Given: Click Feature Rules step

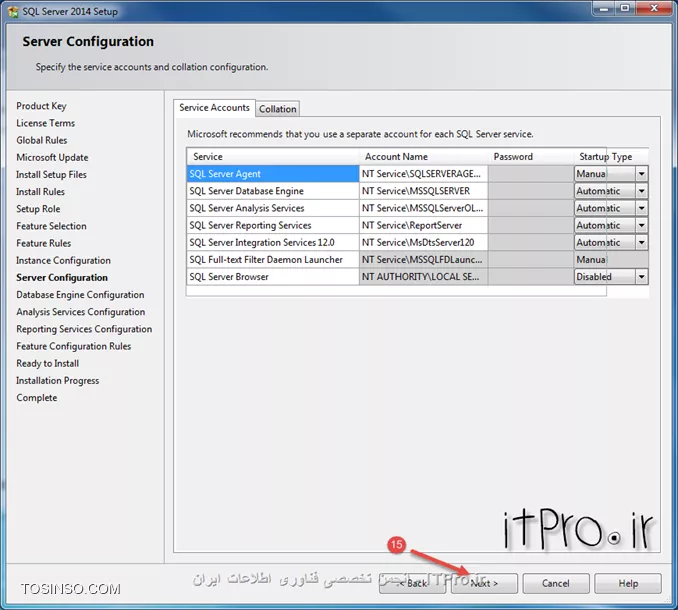Looking at the screenshot, I should click(44, 243).
